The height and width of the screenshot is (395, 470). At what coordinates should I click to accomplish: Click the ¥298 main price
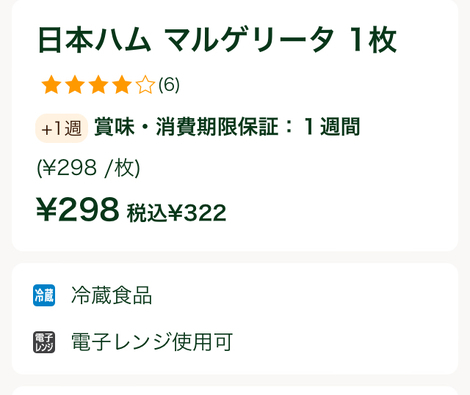click(x=78, y=210)
